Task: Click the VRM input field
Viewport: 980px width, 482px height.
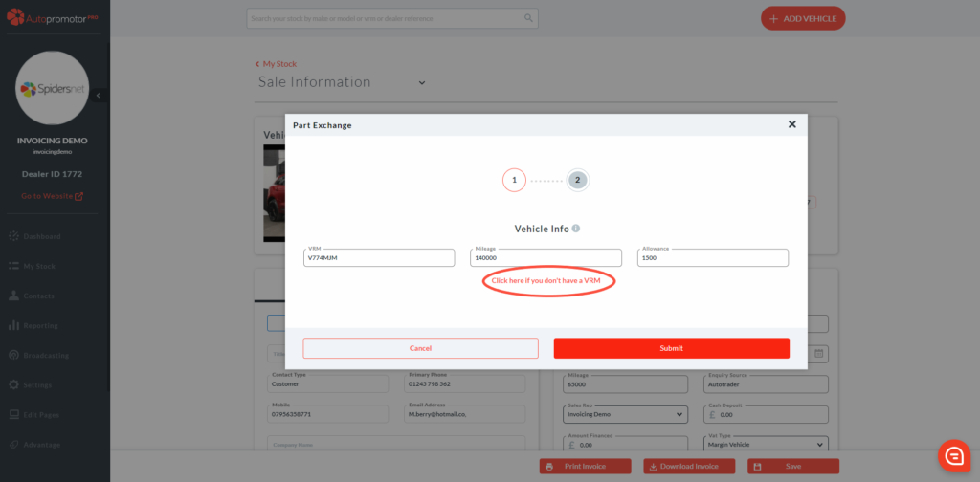Action: point(379,258)
